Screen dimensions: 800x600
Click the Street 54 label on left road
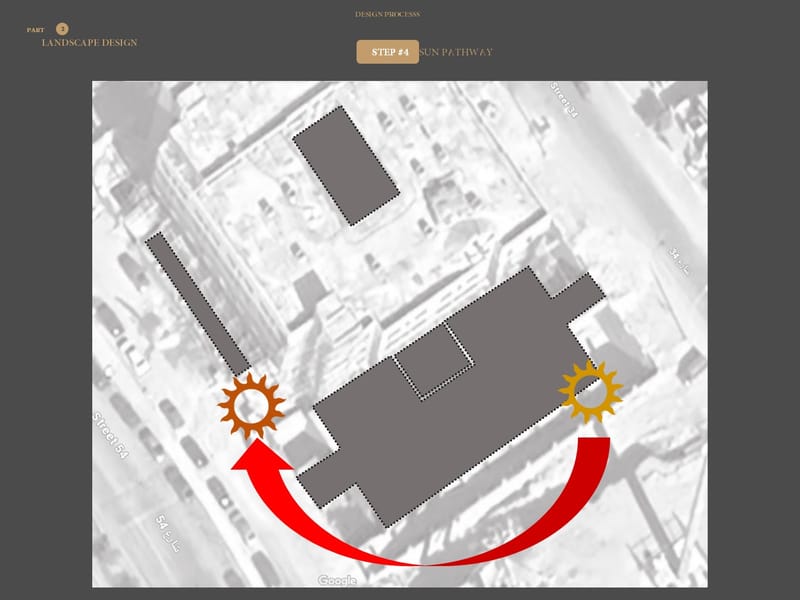[112, 436]
